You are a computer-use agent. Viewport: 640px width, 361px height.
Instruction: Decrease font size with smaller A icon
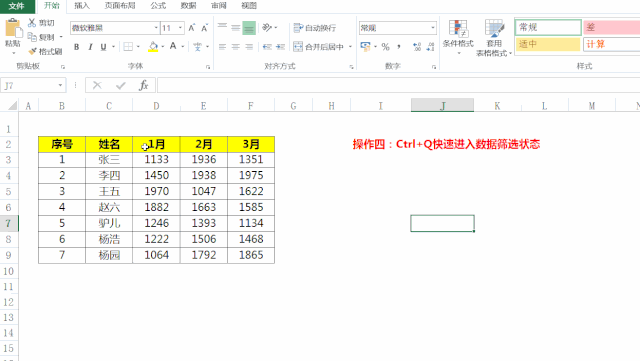pyautogui.click(x=204, y=28)
